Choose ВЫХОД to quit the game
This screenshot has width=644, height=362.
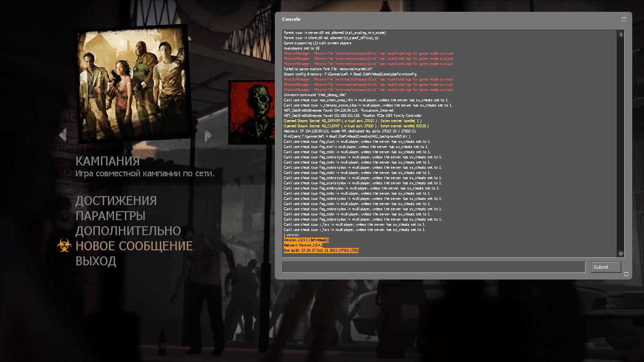click(96, 261)
